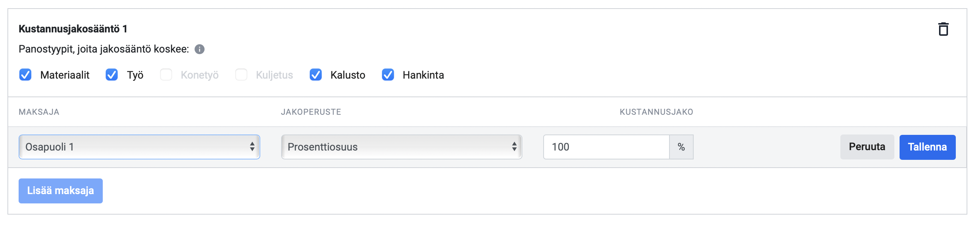Click the percent sign suffix

[681, 147]
